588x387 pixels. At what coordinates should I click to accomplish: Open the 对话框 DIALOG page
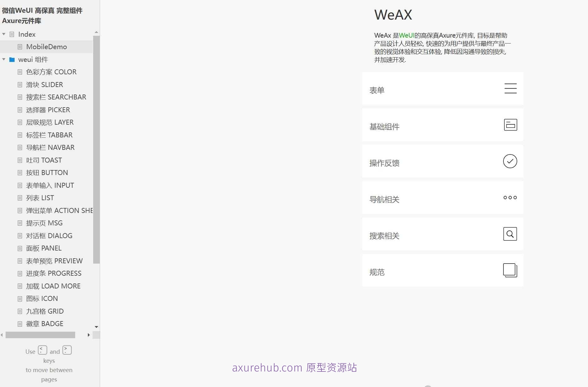click(x=49, y=236)
